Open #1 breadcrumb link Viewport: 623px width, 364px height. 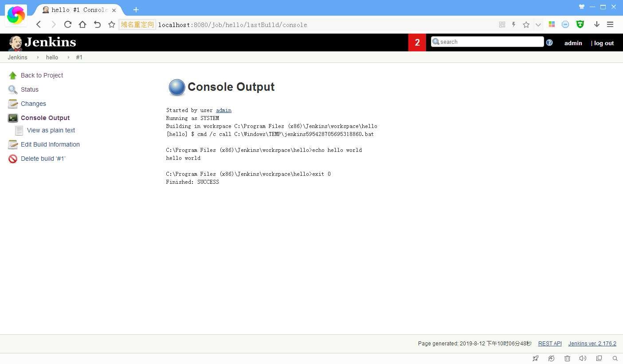tap(79, 58)
